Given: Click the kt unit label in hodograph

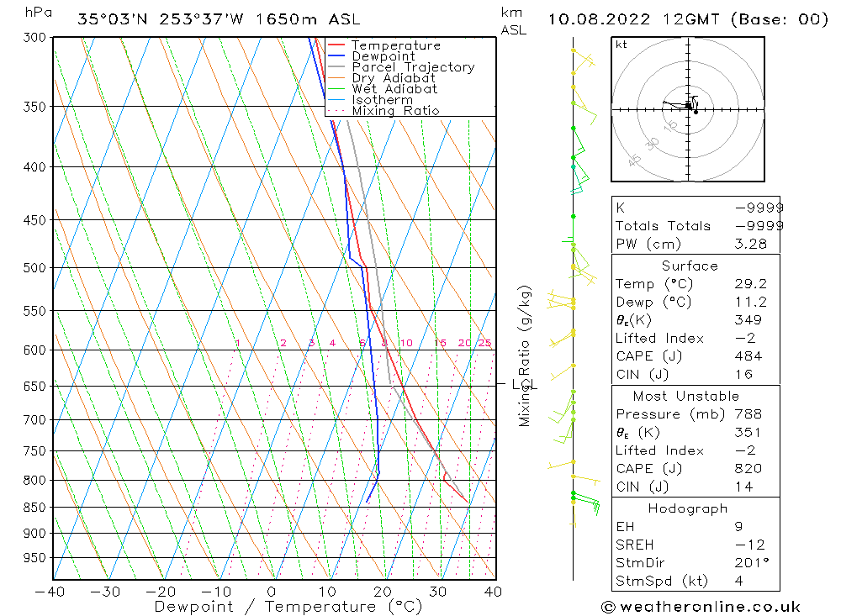Looking at the screenshot, I should [621, 45].
